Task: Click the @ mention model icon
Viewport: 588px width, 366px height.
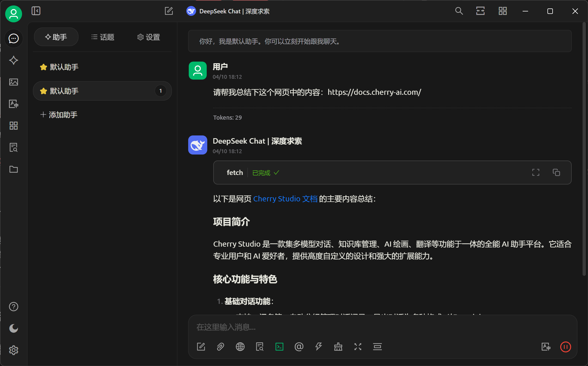Action: (299, 347)
